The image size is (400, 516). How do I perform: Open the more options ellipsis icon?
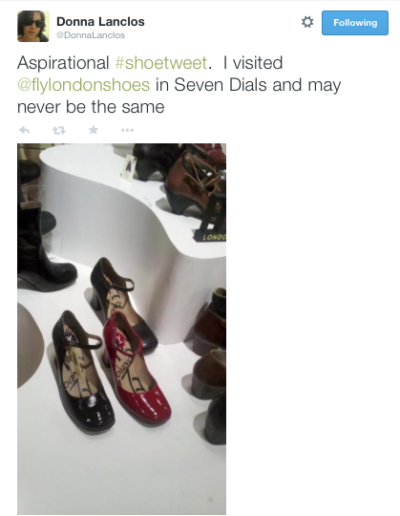127,130
